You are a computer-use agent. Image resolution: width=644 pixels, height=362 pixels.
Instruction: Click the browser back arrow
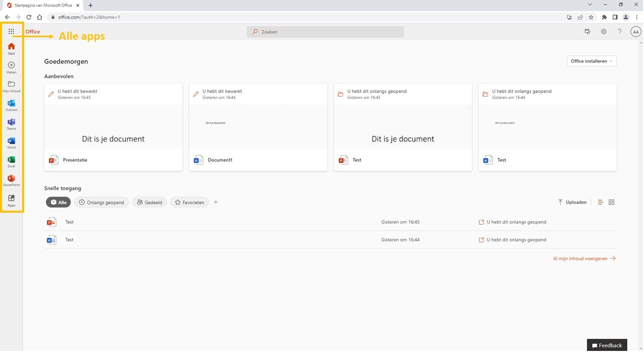point(7,17)
